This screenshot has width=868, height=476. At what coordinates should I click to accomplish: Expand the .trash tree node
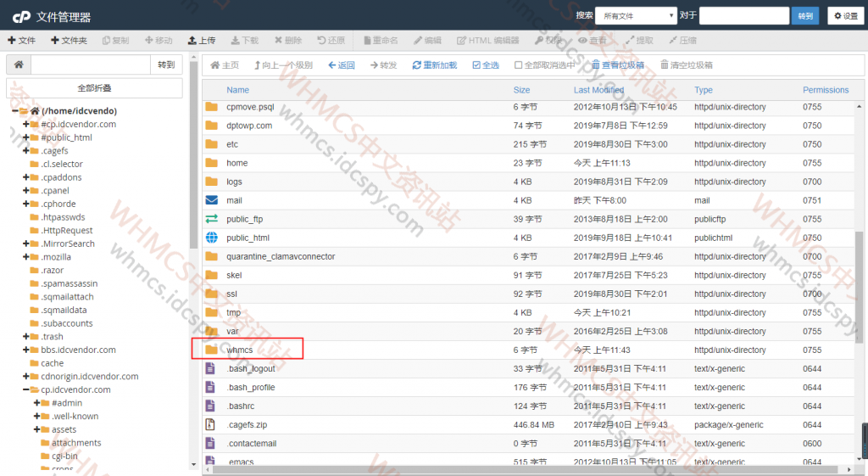25,336
